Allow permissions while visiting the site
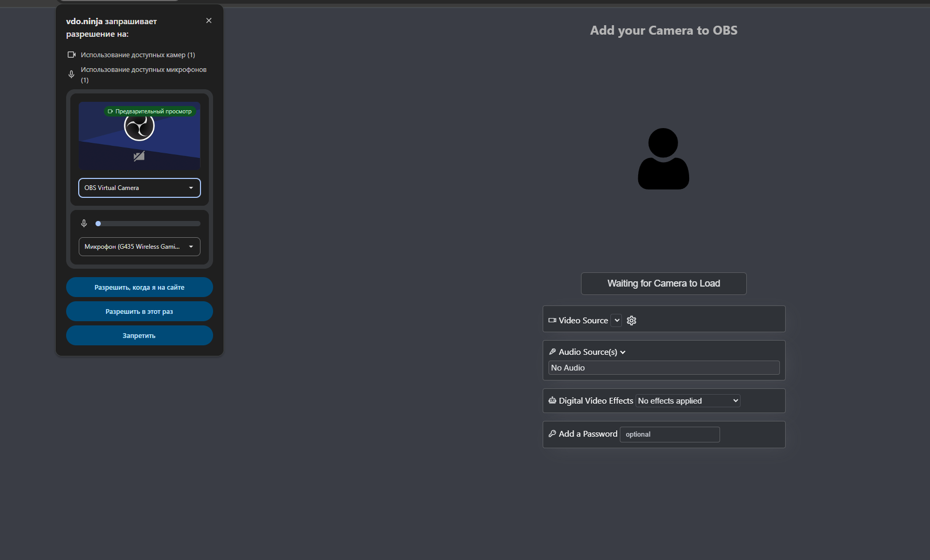 140,287
